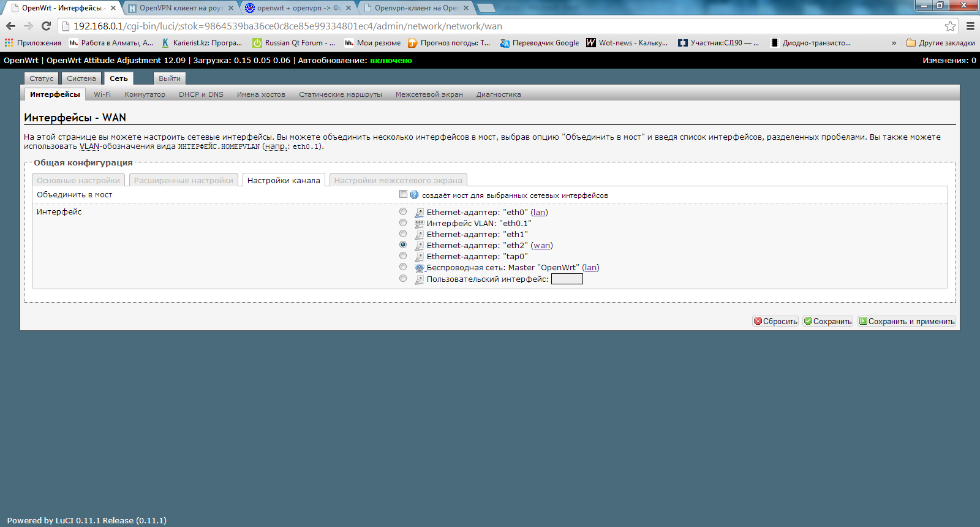Go to Wi-Fi subtab
Screen dimensions: 980x527
[102, 94]
